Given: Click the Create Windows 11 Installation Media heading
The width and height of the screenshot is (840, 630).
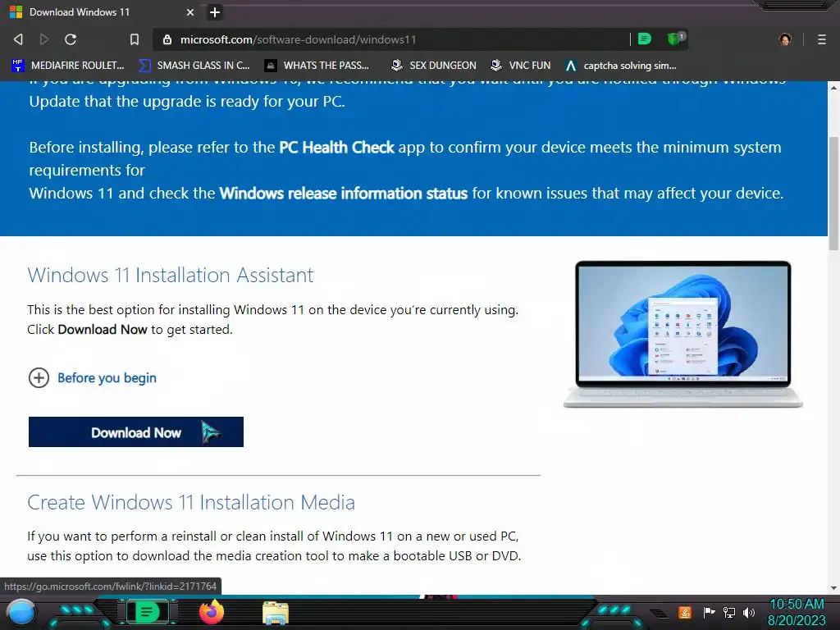Looking at the screenshot, I should tap(191, 503).
